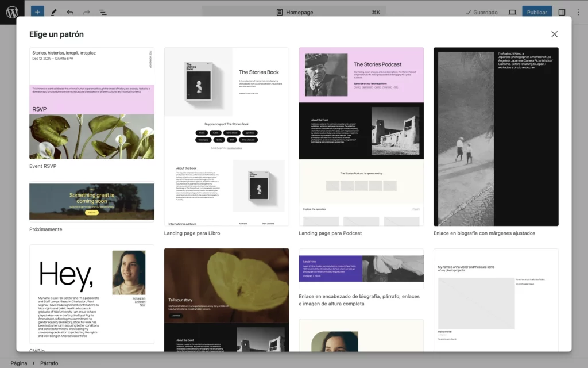Click the undo arrow icon
The height and width of the screenshot is (368, 588).
tap(70, 12)
